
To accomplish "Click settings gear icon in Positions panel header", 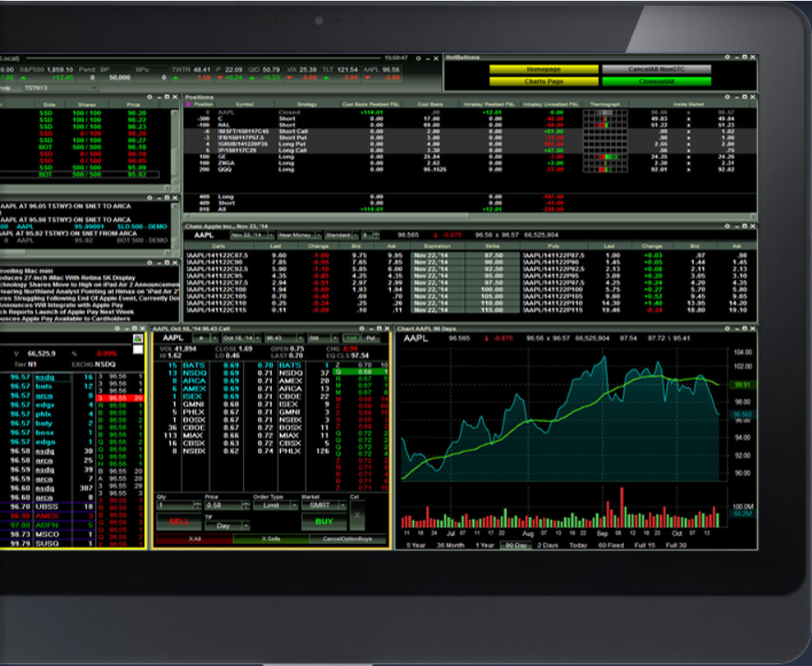I will (x=728, y=96).
